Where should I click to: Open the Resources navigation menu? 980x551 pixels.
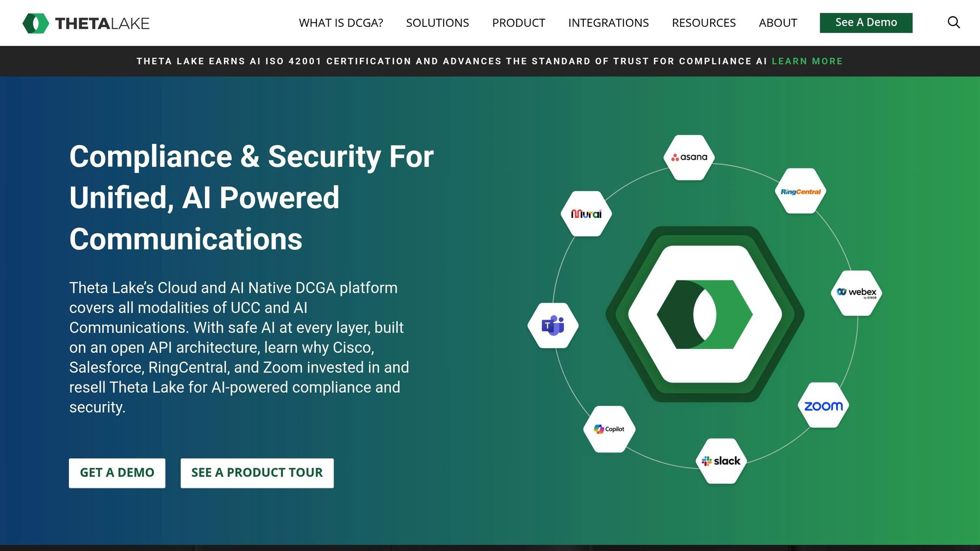pos(703,23)
